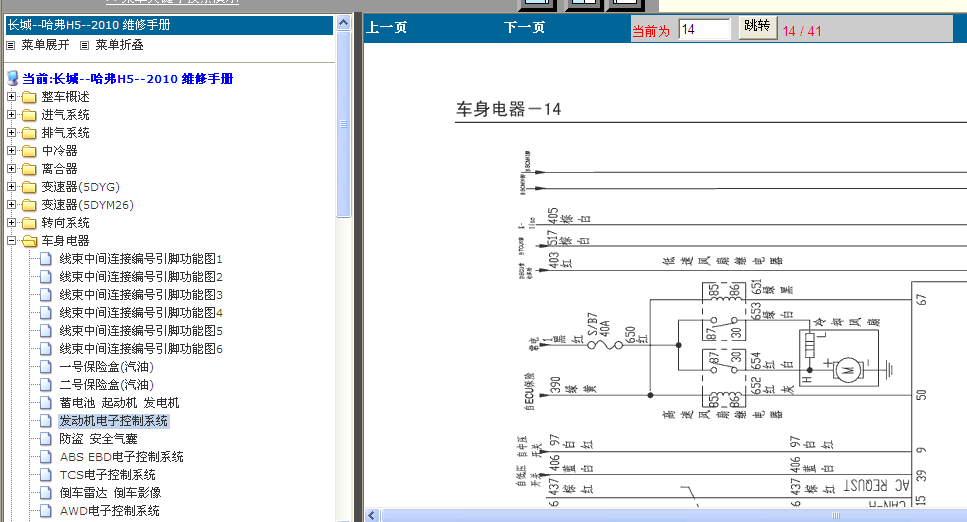Expand the 变速器(5DYG) folder node
Viewport: 967px width, 522px height.
click(11, 186)
